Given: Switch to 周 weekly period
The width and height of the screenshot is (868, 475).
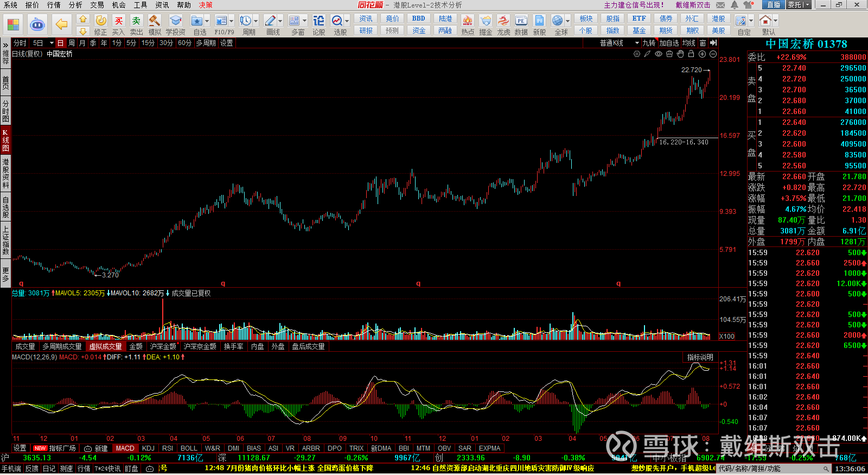Looking at the screenshot, I should coord(72,43).
